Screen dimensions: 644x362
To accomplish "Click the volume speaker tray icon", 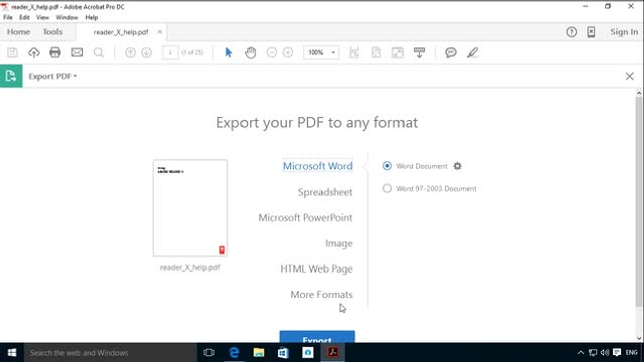I will (x=605, y=353).
